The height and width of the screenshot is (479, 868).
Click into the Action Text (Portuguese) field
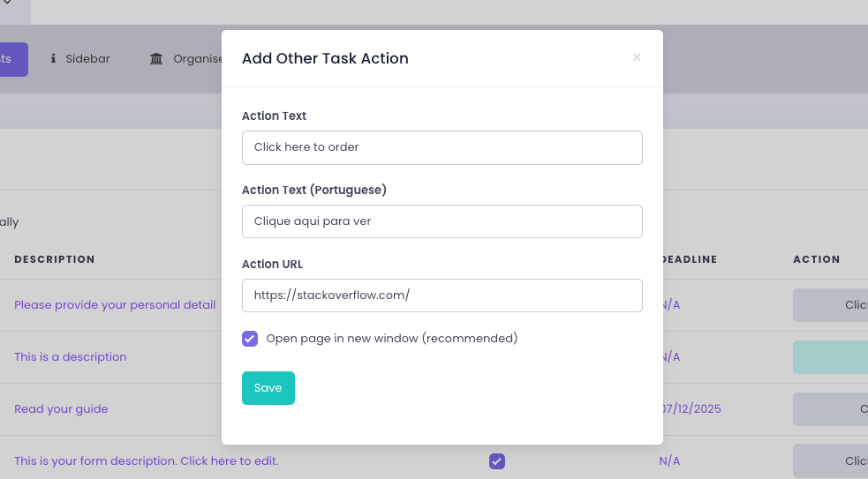pyautogui.click(x=442, y=221)
